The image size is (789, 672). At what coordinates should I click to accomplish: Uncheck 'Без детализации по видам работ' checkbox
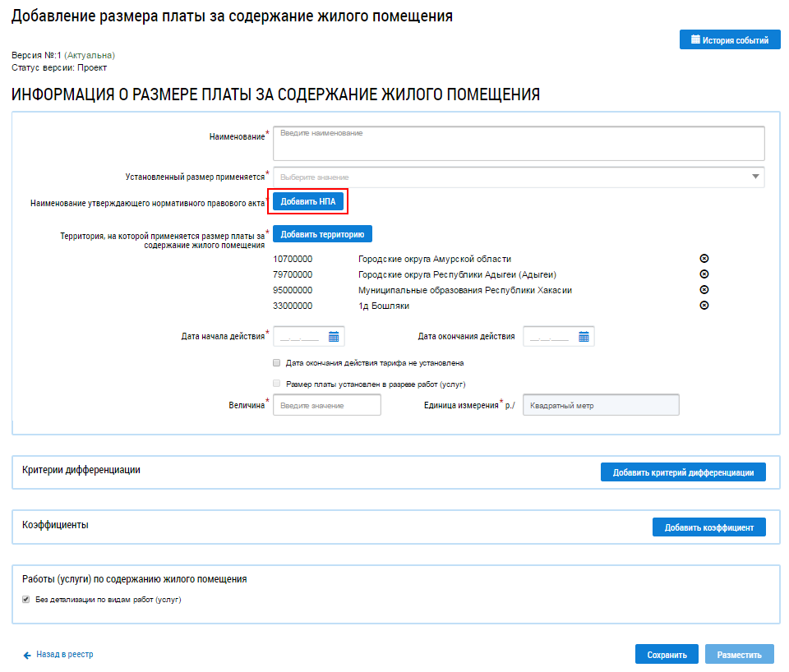pos(25,600)
